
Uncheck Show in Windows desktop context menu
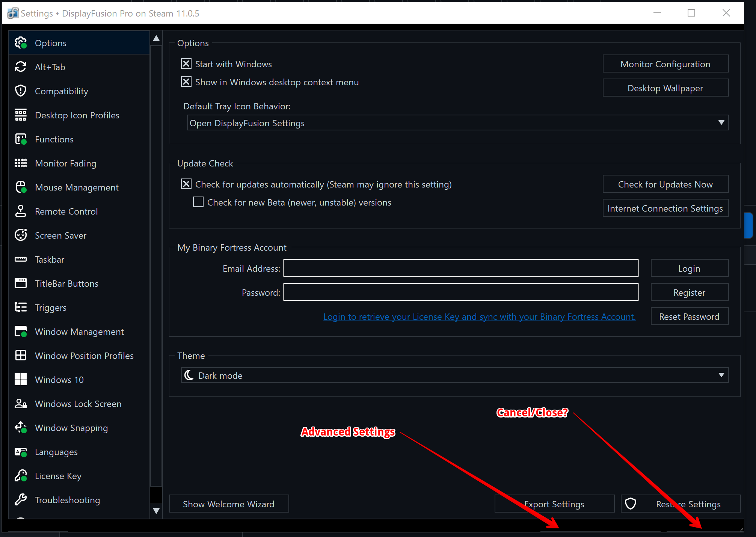186,82
